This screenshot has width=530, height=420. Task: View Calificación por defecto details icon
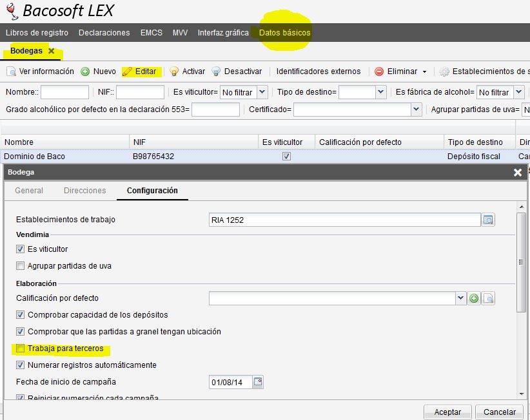point(488,298)
